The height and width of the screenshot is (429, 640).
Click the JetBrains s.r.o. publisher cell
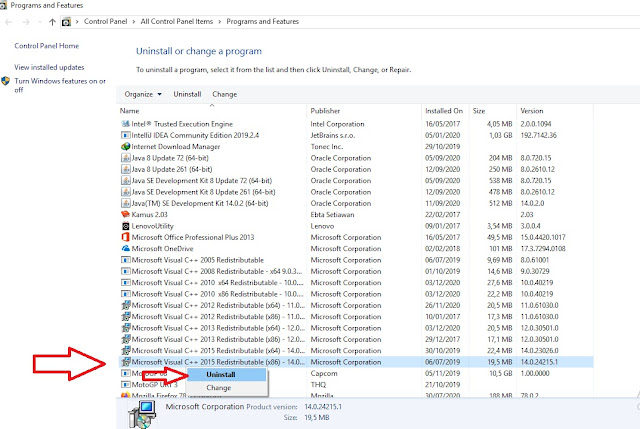pos(333,135)
